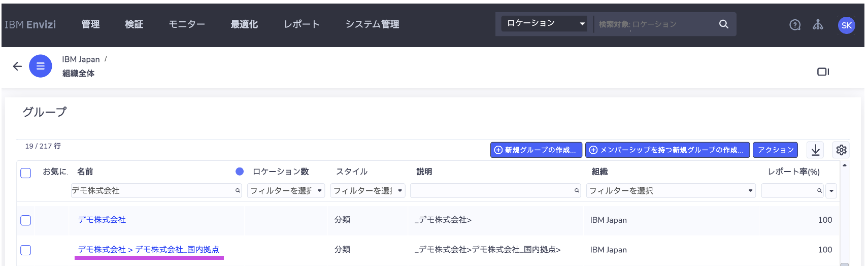Viewport: 868px width, 271px height.
Task: Open the organization hierarchy icon
Action: pos(818,24)
